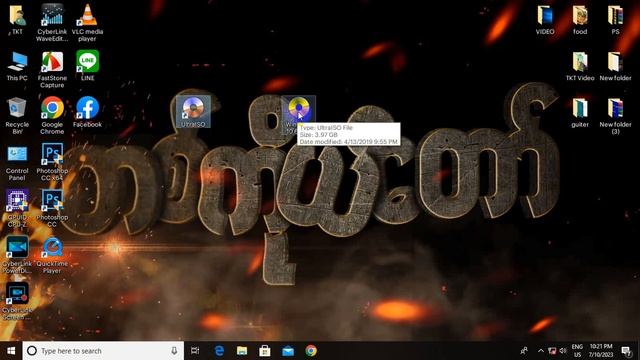Open the network status tray icon
This screenshot has width=640, height=360.
coord(552,351)
